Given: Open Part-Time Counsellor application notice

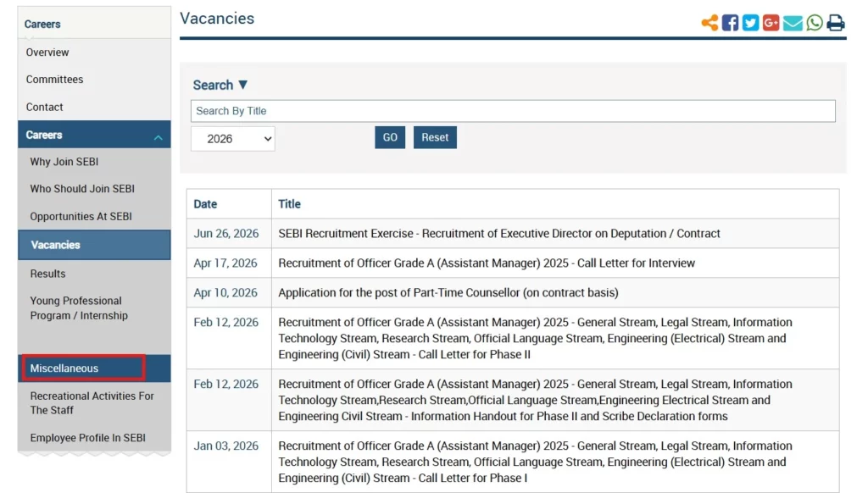Looking at the screenshot, I should [448, 292].
